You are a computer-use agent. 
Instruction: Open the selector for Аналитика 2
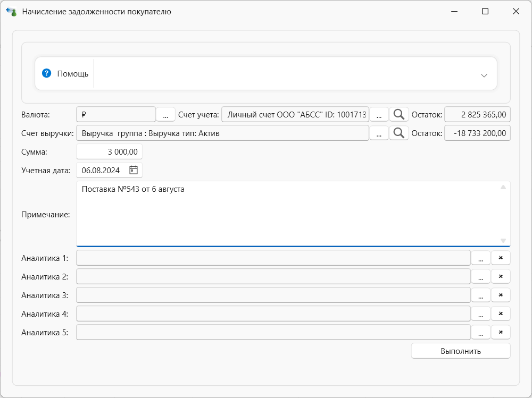coord(481,277)
